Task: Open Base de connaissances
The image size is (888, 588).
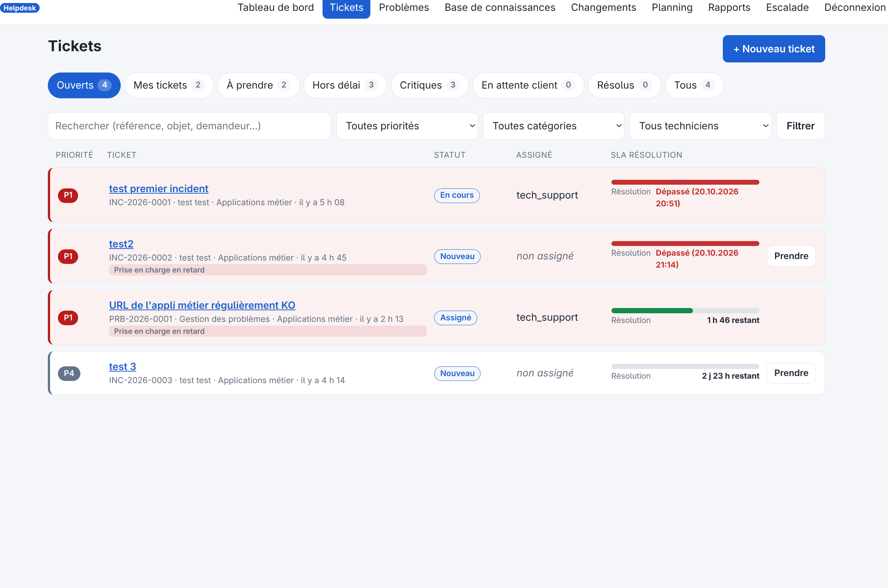Action: click(x=500, y=7)
